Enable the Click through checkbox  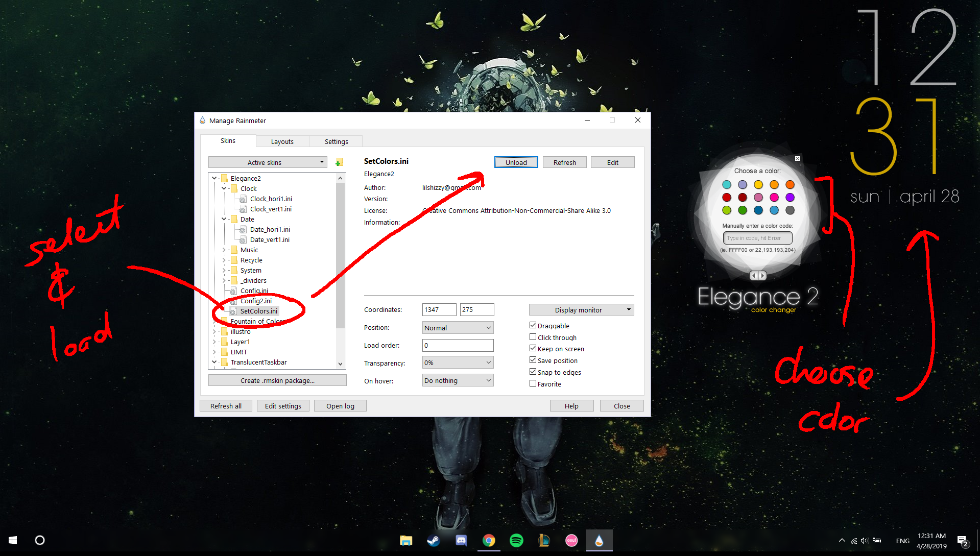[x=533, y=336]
